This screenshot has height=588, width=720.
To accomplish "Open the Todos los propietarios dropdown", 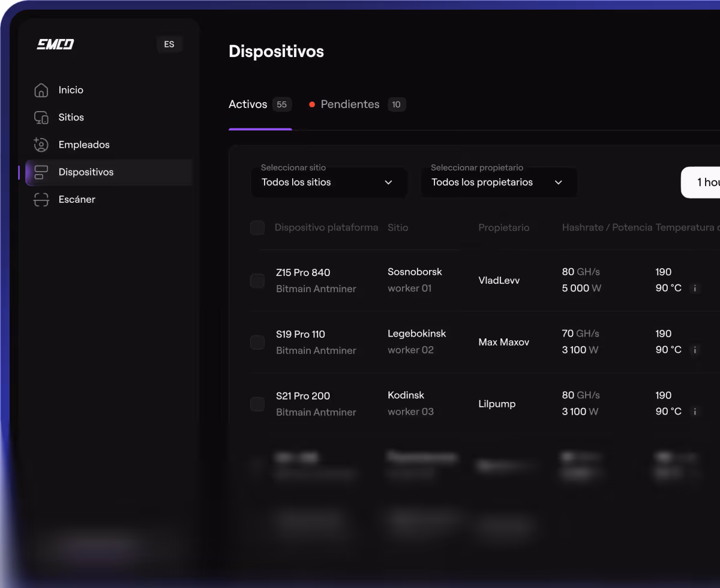I will tap(499, 182).
